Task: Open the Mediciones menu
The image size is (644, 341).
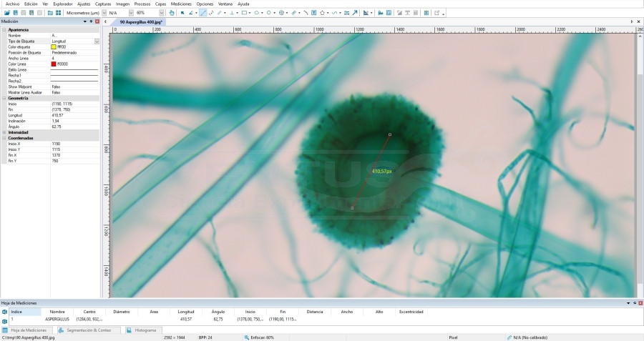Action: pos(181,4)
